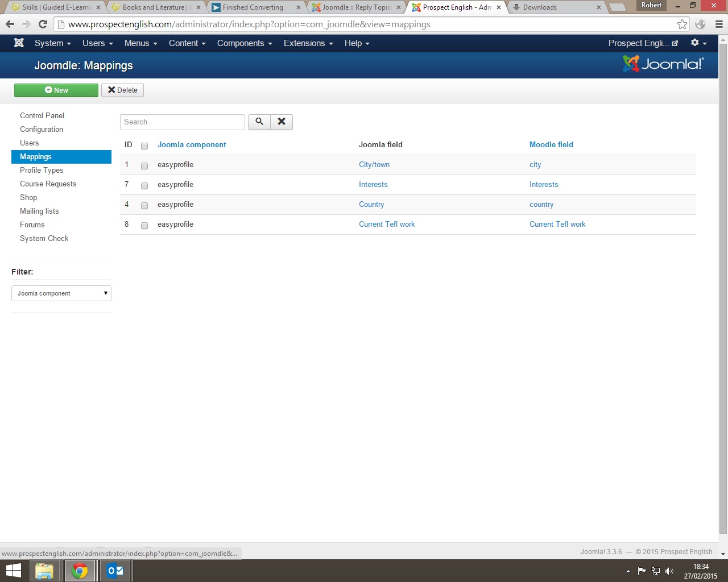
Task: Open the Joomla component filter dropdown
Action: tap(61, 293)
